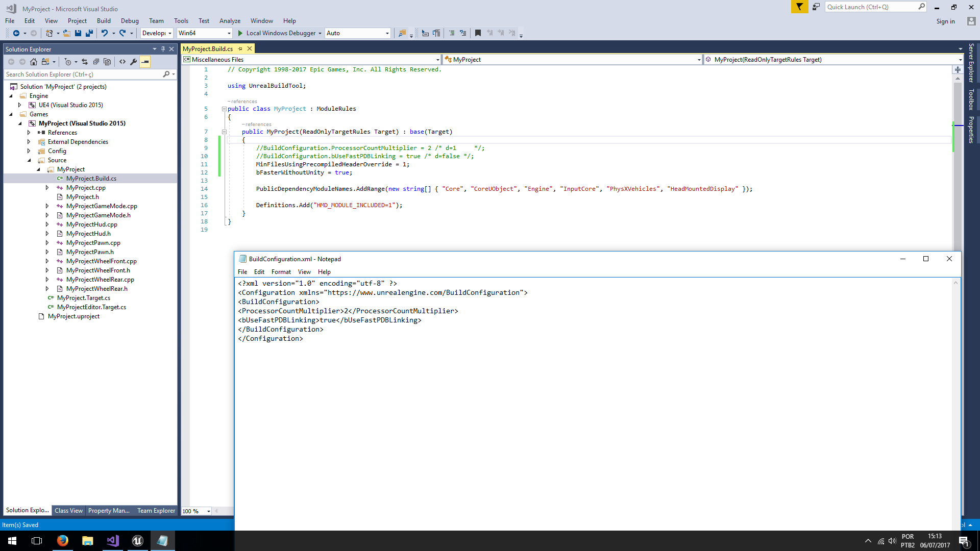Image resolution: width=980 pixels, height=551 pixels.
Task: Open the Win64 platform dropdown
Action: pos(229,33)
